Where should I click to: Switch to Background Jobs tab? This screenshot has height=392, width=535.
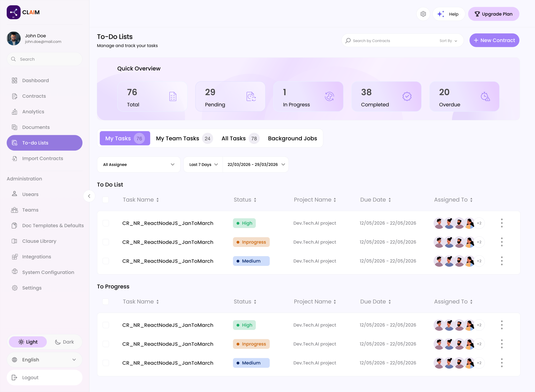pos(293,138)
